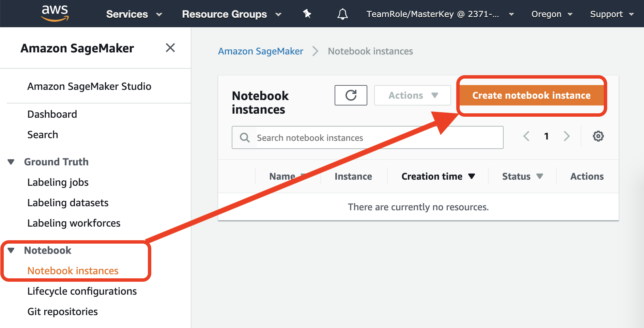Open Amazon SageMaker Studio
Viewport: 644px width, 328px height.
pos(89,86)
